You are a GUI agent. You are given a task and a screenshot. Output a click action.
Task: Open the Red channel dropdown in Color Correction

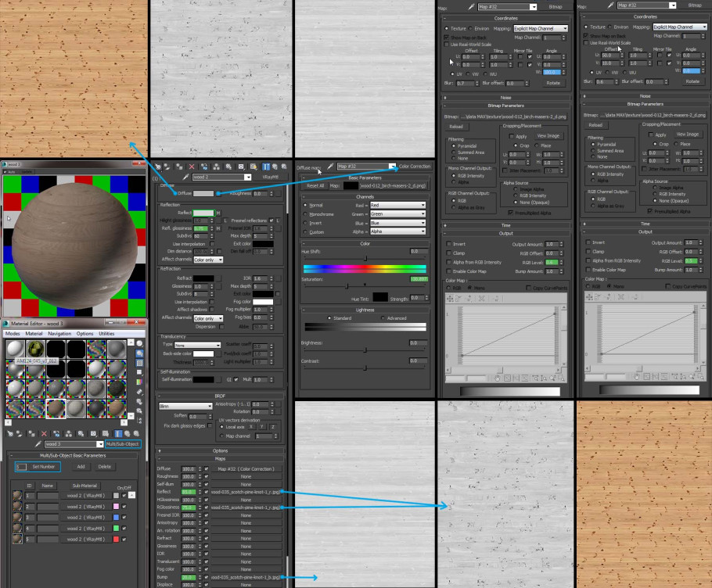tap(397, 205)
